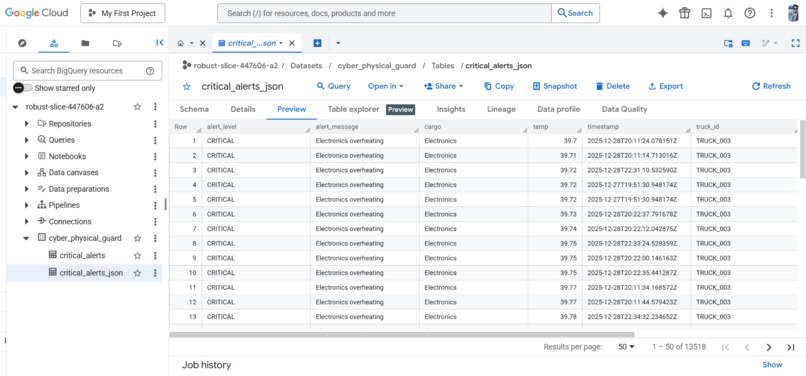Open more actions for critical_alerts_json
806x376 pixels.
coord(155,273)
